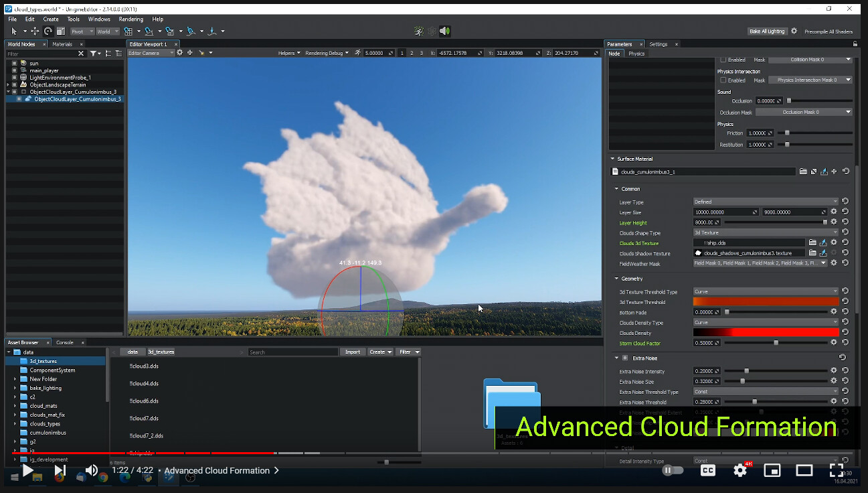Select the arrow selection tool in toolbar

[x=14, y=31]
